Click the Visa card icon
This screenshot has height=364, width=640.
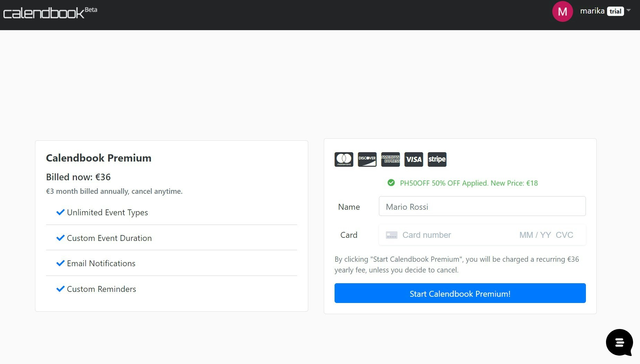click(x=414, y=159)
